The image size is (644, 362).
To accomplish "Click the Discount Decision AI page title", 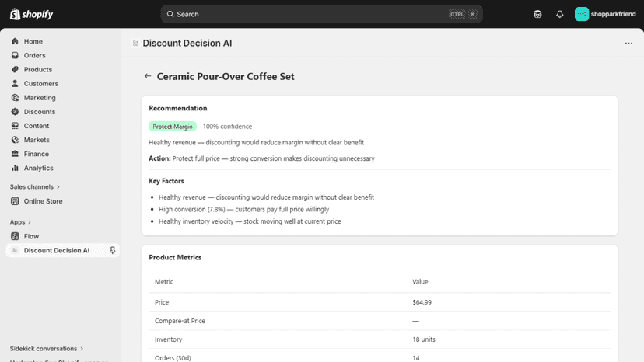I will 187,43.
